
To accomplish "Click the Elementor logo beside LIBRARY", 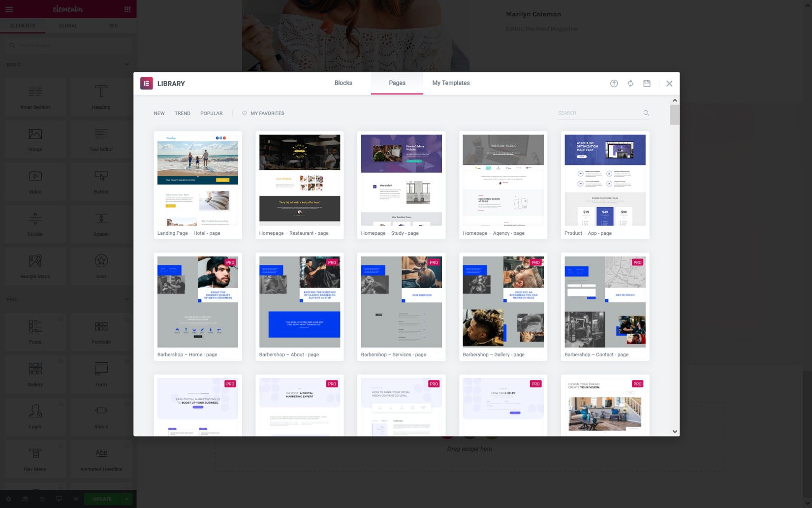I will click(147, 84).
